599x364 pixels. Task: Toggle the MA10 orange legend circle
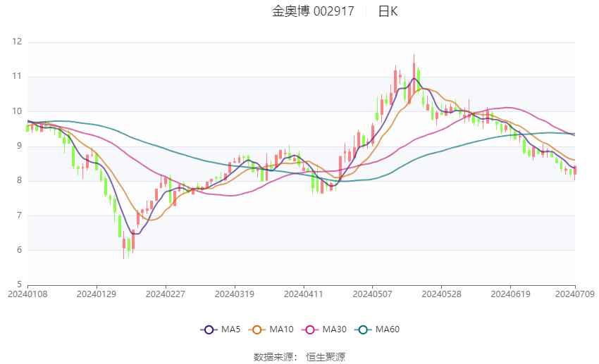tap(257, 330)
